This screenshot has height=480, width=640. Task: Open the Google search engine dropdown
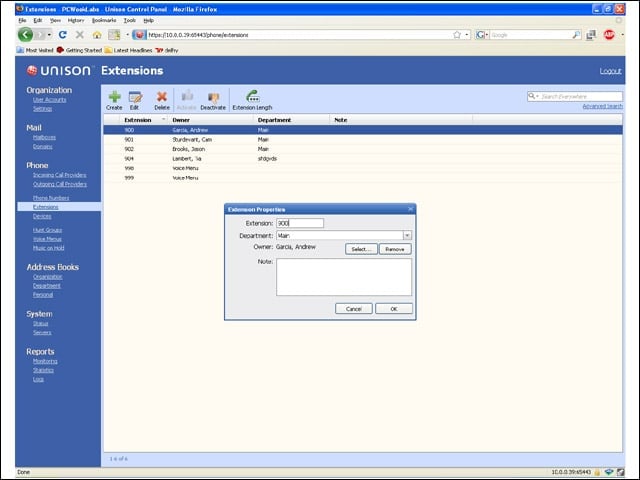pyautogui.click(x=482, y=35)
